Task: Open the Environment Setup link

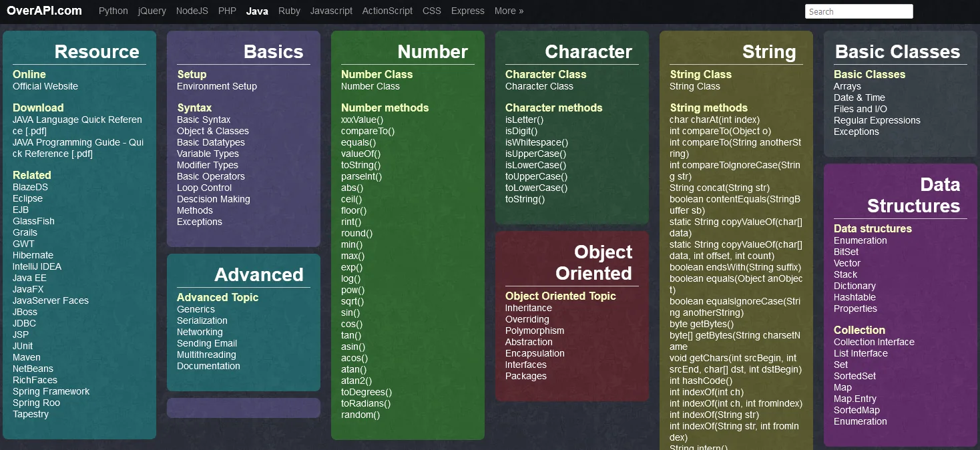Action: pyautogui.click(x=216, y=86)
